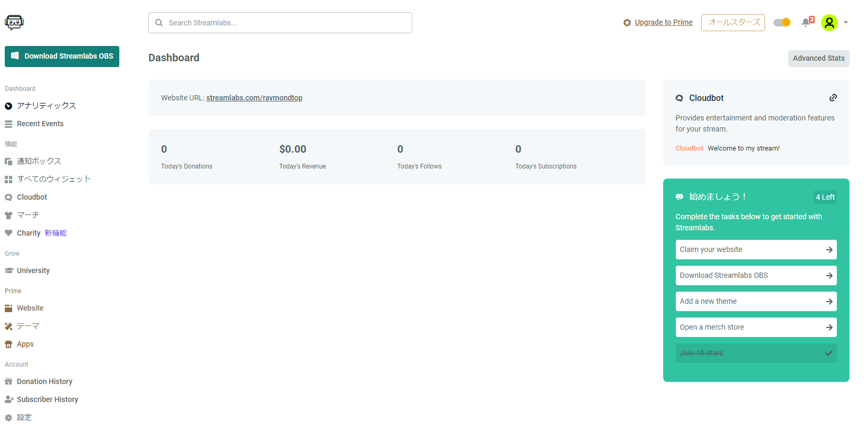Click the green user avatar

tap(829, 23)
